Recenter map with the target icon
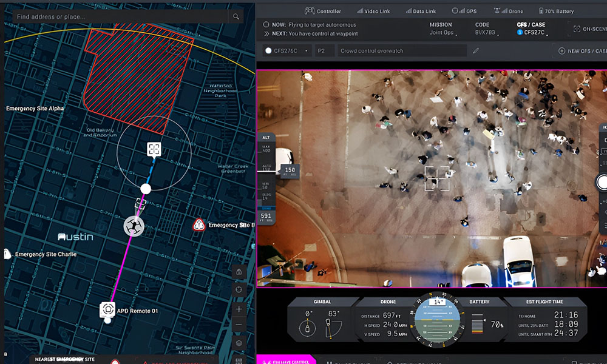 pos(239,290)
